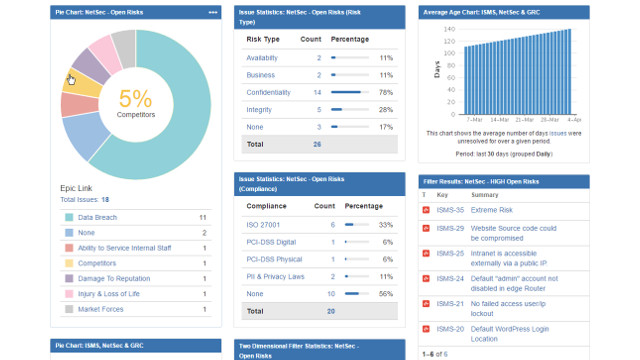Click the Damage To Reputation purple swatch
This screenshot has width=640, height=360.
(69, 278)
